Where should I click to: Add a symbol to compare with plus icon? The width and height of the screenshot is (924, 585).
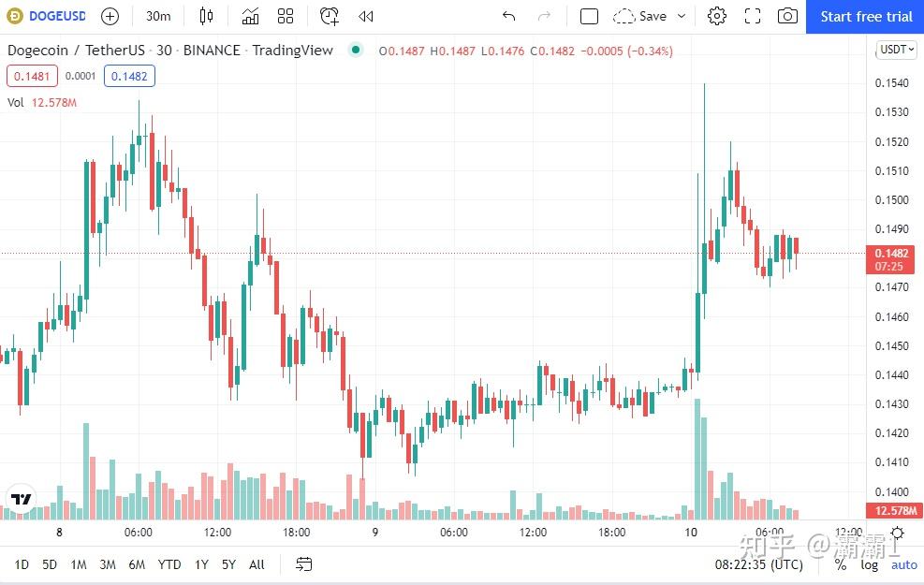[110, 16]
